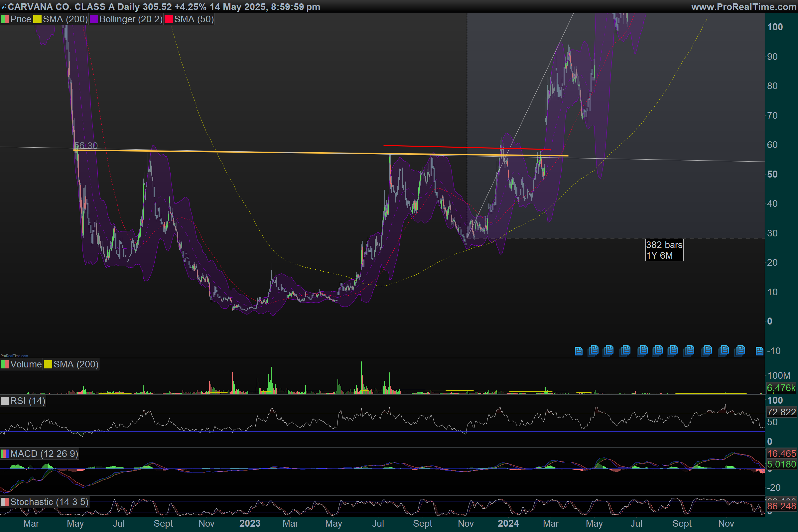Click the green-red Price legend swatch

click(x=5, y=19)
